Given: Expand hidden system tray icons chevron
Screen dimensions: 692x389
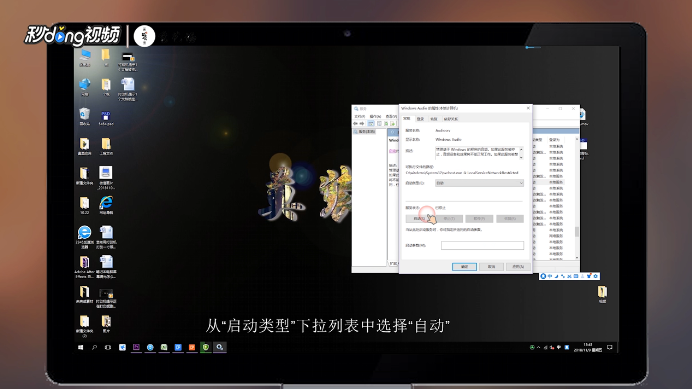Looking at the screenshot, I should click(538, 347).
